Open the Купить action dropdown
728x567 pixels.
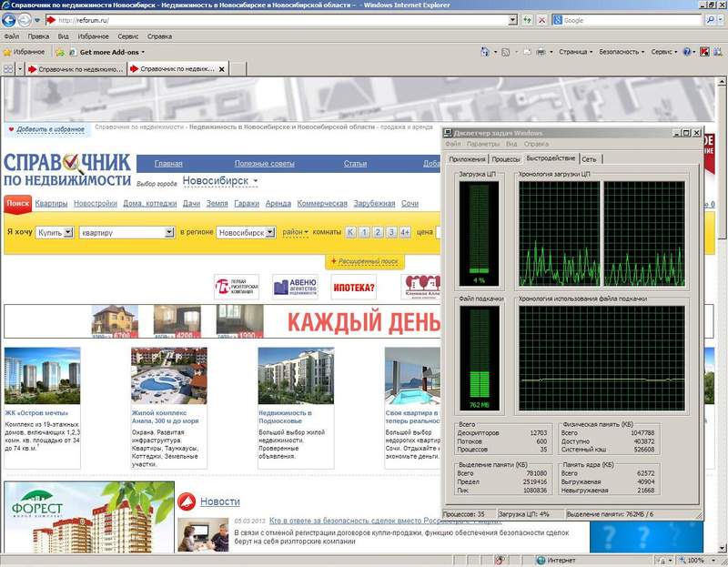[55, 233]
